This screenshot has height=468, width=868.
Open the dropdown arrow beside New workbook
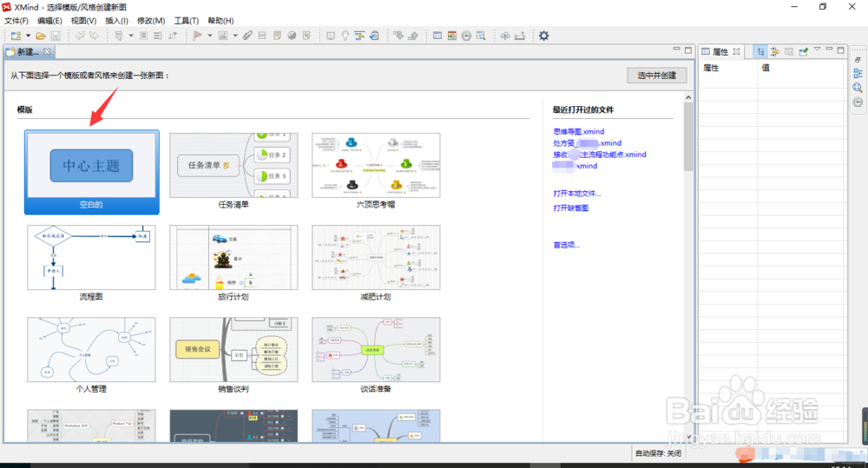(x=29, y=36)
